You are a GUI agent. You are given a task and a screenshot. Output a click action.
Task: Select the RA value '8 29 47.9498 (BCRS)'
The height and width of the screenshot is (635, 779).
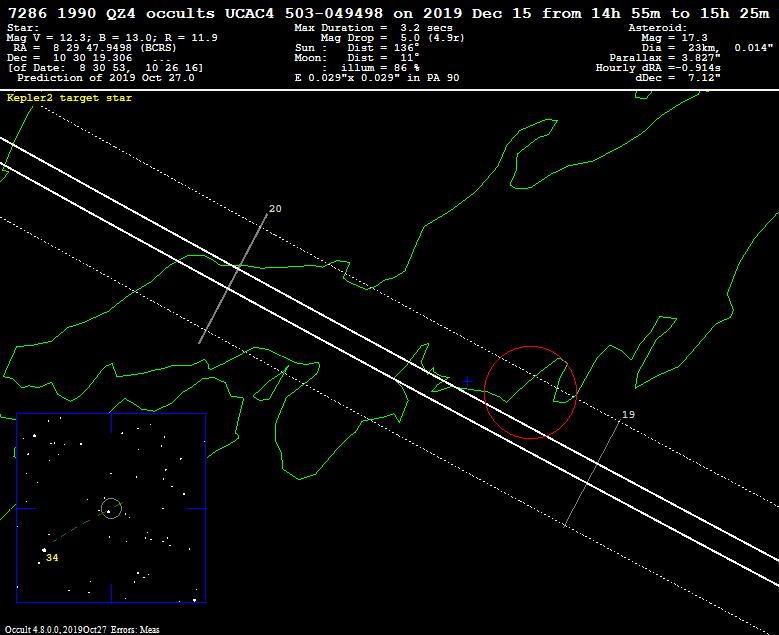click(115, 48)
